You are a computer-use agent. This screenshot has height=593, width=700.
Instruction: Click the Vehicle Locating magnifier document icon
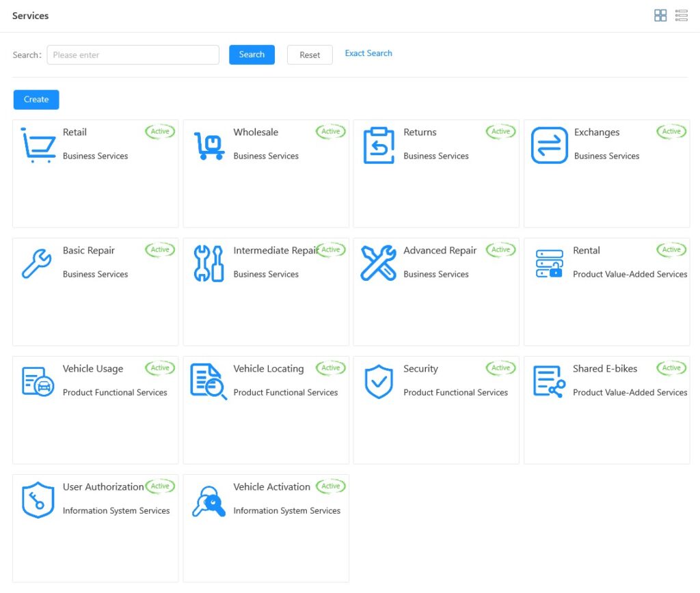point(208,381)
